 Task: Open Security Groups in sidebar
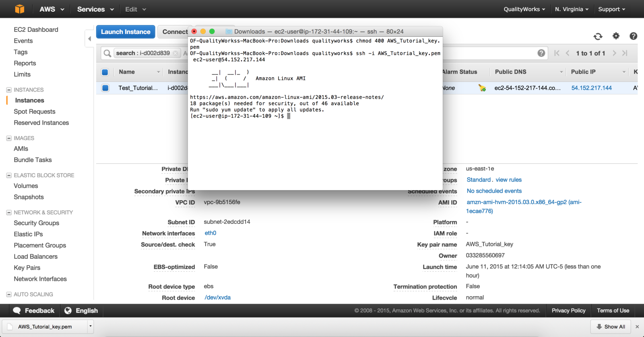pyautogui.click(x=36, y=223)
